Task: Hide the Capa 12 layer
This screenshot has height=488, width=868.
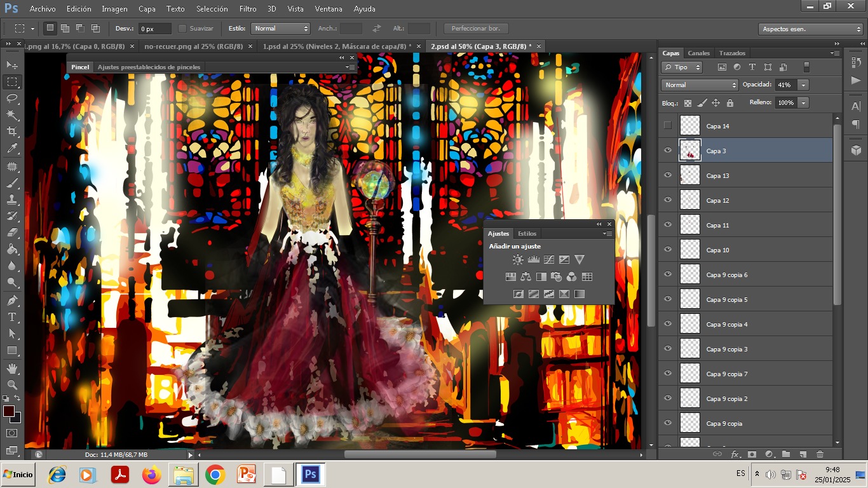Action: tap(667, 200)
